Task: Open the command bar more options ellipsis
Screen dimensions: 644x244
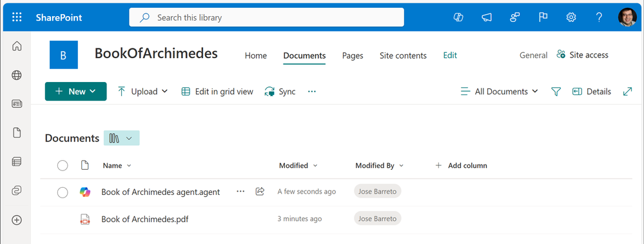Action: click(312, 92)
